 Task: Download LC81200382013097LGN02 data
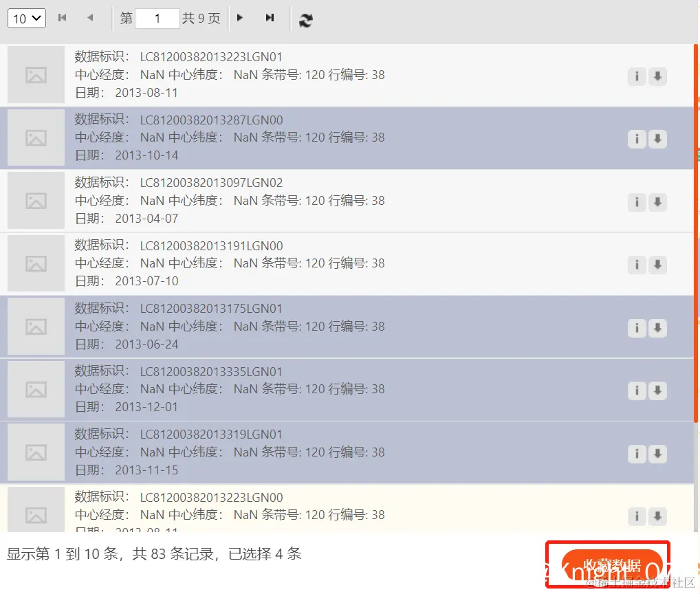(657, 202)
